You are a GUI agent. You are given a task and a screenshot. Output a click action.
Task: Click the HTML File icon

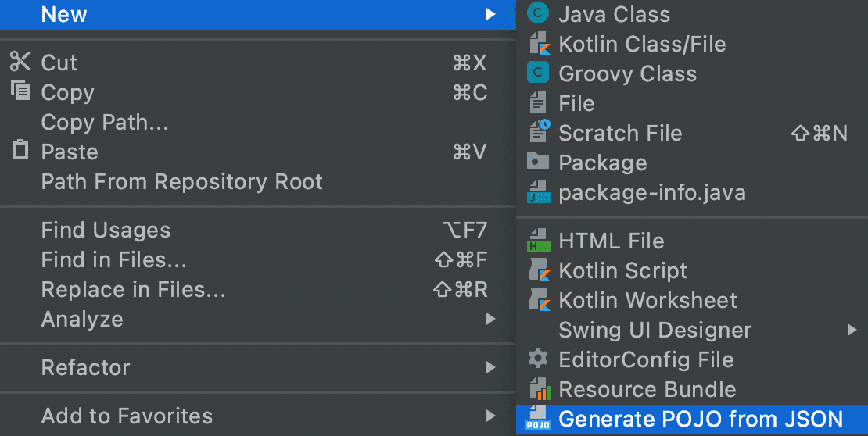[539, 241]
